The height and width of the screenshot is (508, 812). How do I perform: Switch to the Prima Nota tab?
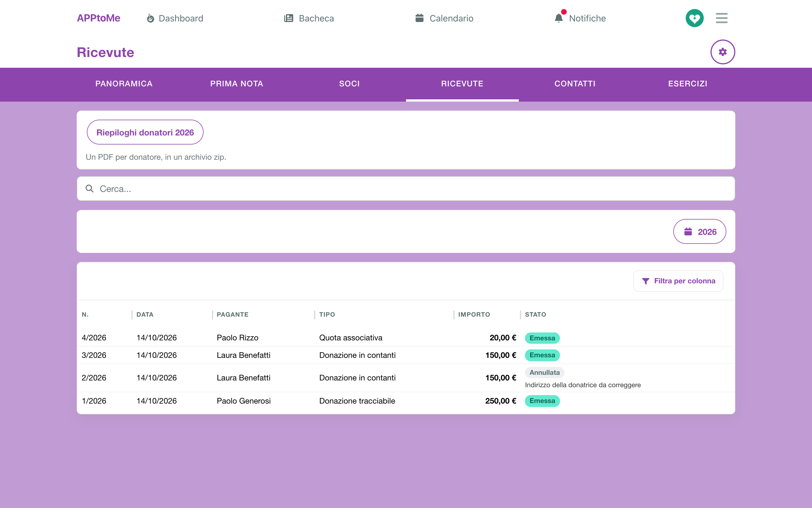[237, 84]
